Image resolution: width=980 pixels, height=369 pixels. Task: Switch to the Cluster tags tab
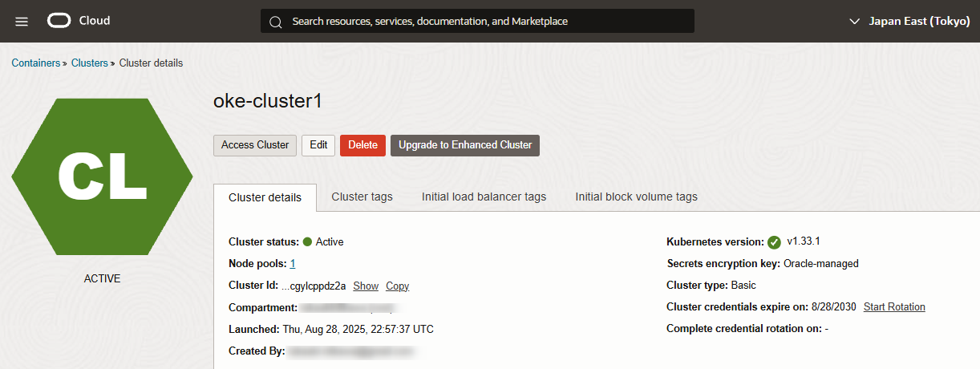362,197
